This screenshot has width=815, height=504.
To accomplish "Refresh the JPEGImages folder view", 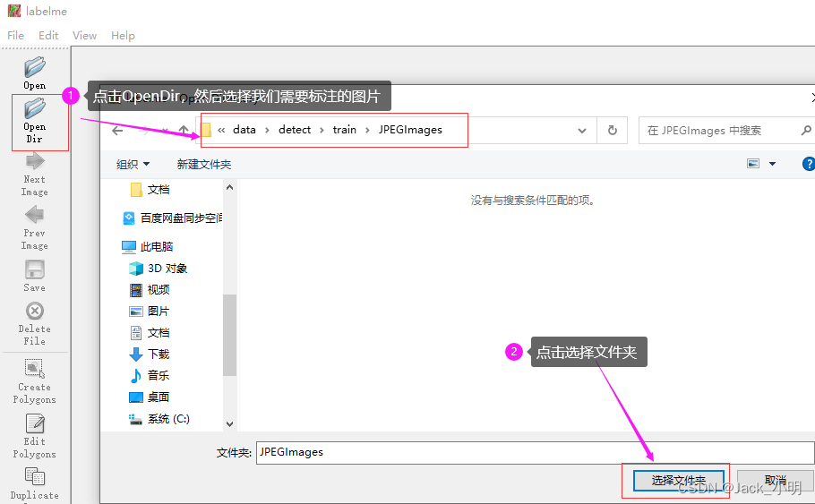I will click(x=613, y=130).
